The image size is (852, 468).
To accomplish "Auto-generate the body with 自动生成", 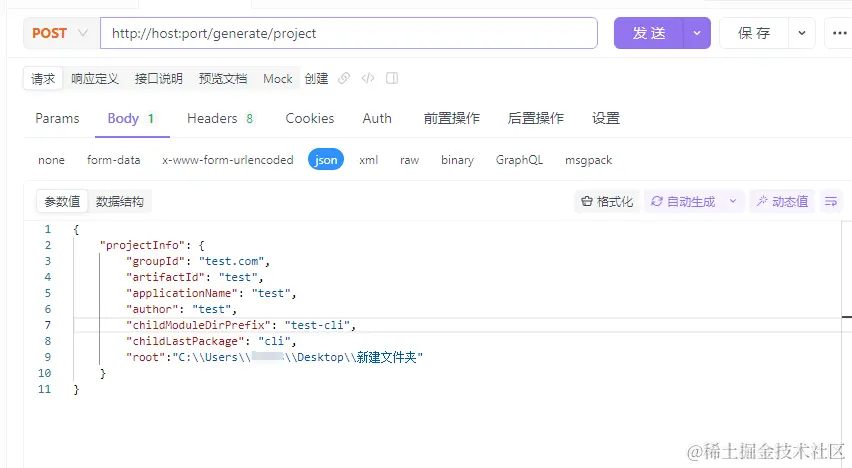I will click(x=684, y=202).
